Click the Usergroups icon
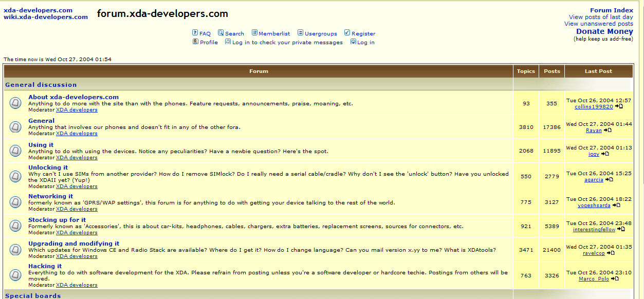The height and width of the screenshot is (299, 644). 301,32
